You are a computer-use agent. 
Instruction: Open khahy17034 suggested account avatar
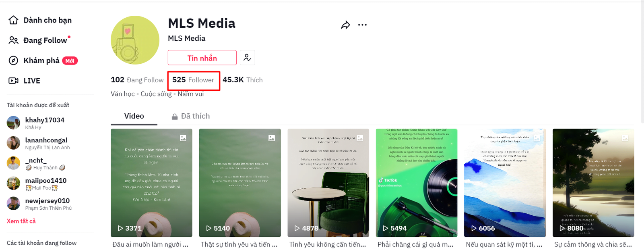coord(13,123)
